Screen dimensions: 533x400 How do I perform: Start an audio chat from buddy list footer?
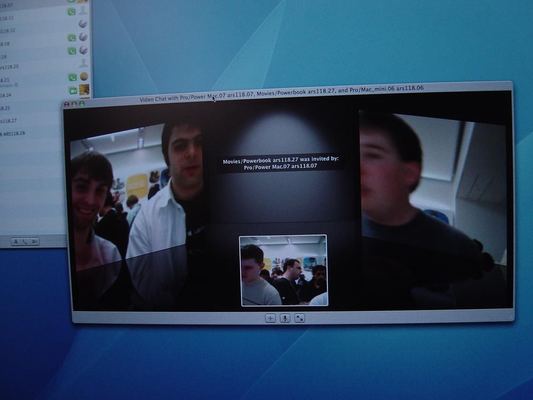[x=25, y=242]
